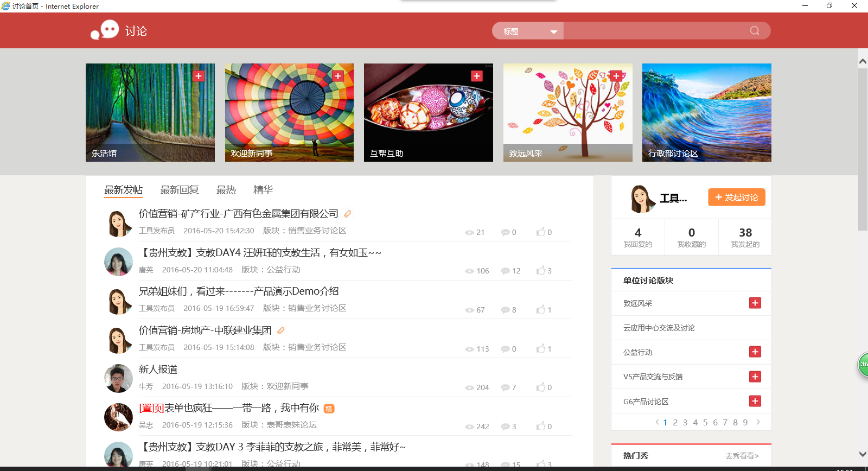Click scrollbar up arrow
Viewport: 868px width, 471px height.
[863, 61]
